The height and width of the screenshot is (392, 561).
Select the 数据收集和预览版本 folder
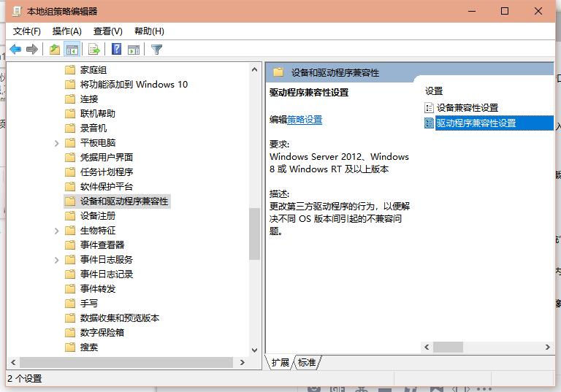click(120, 318)
